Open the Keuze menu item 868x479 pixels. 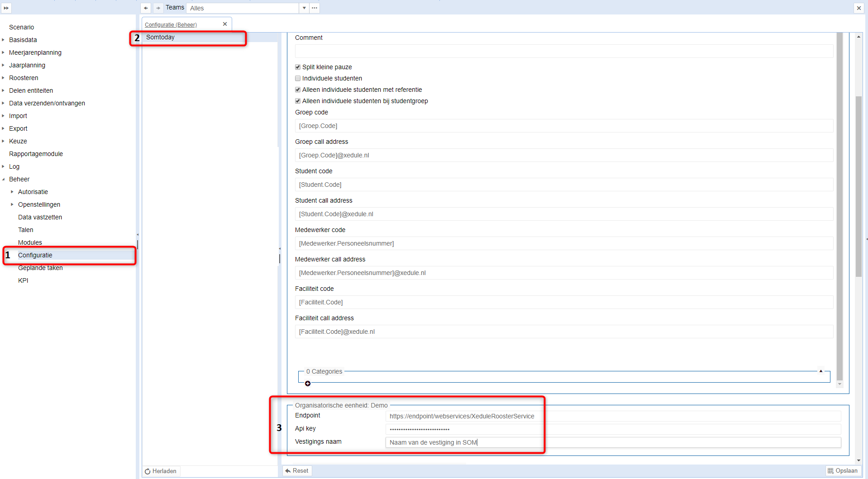point(18,141)
